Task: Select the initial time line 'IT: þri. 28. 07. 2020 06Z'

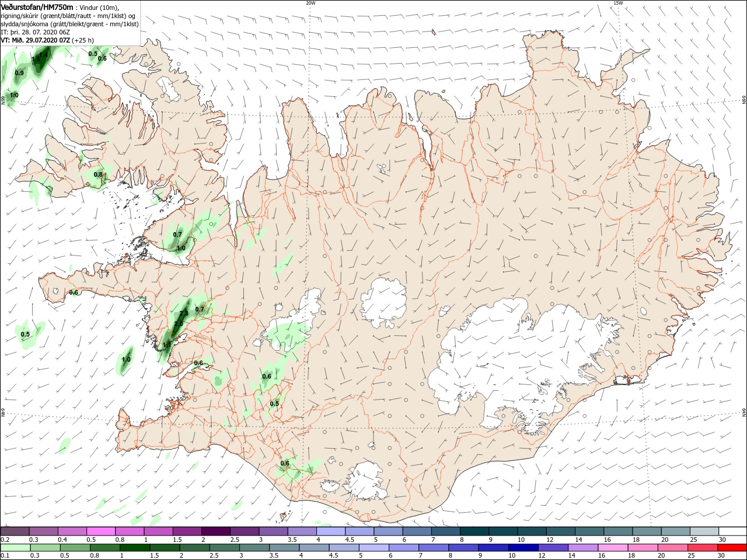Action: [x=36, y=32]
